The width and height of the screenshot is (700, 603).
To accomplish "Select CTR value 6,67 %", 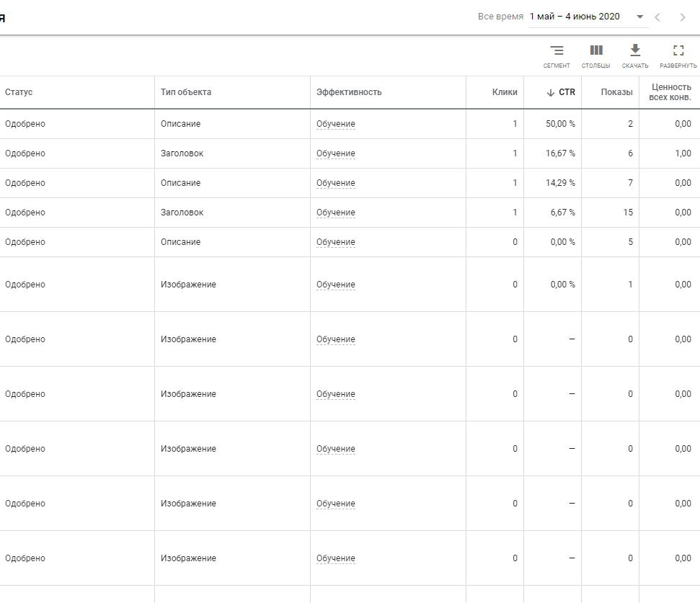I will point(562,213).
